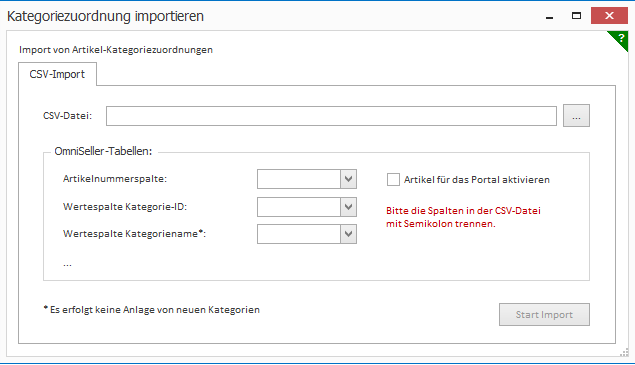
Task: Click the Wertespalte Kategoriename label
Action: tap(134, 234)
